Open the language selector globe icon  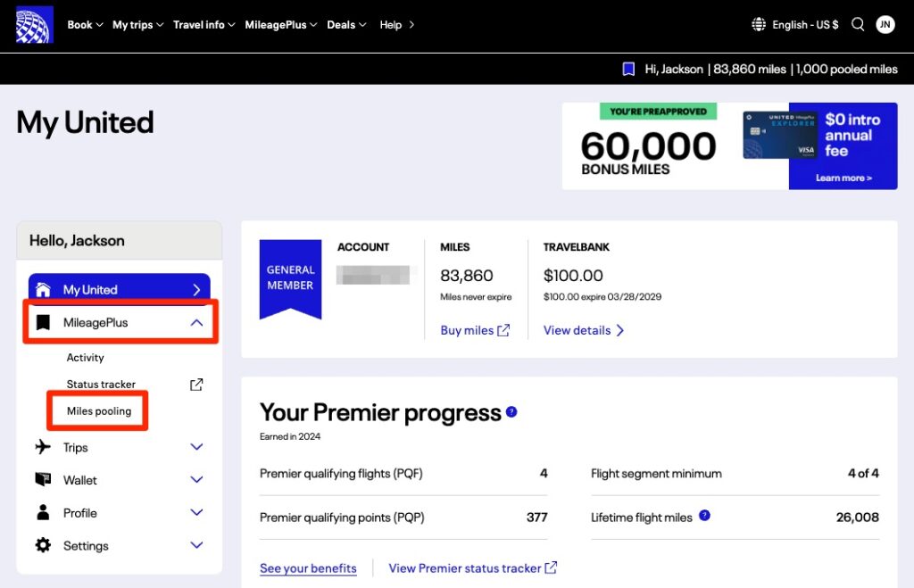pos(757,24)
